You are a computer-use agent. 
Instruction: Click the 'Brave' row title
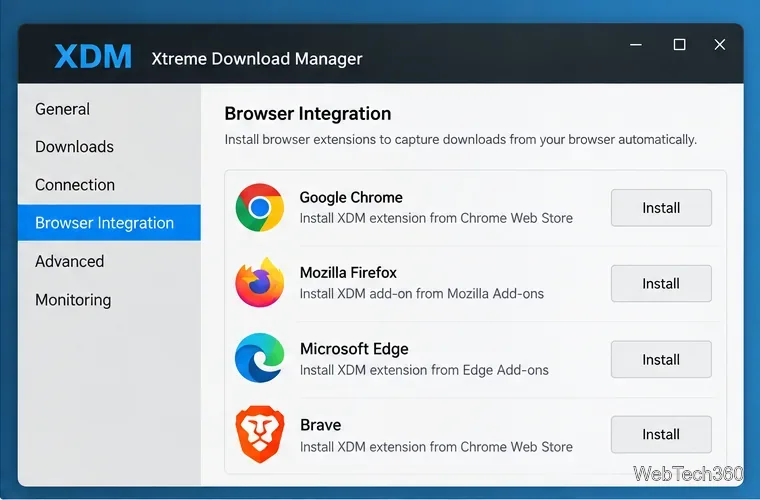coord(320,425)
